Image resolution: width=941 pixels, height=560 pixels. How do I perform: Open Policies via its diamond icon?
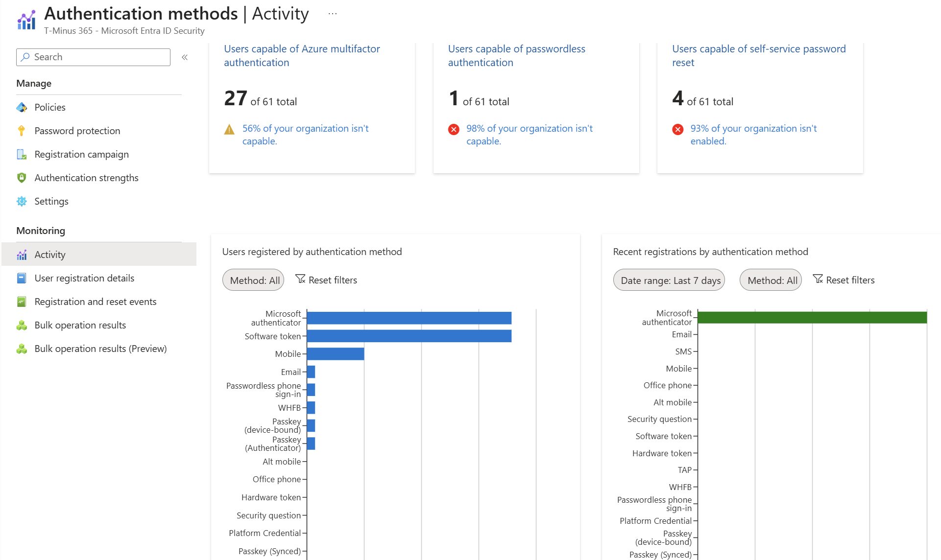click(22, 107)
